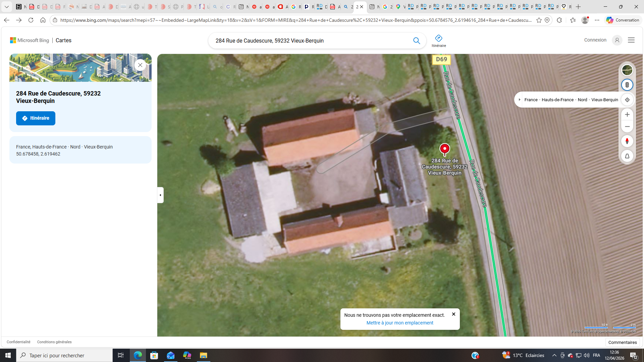Open Microsoft Store from the taskbar
Viewport: 644px width, 362px height.
[x=154, y=355]
